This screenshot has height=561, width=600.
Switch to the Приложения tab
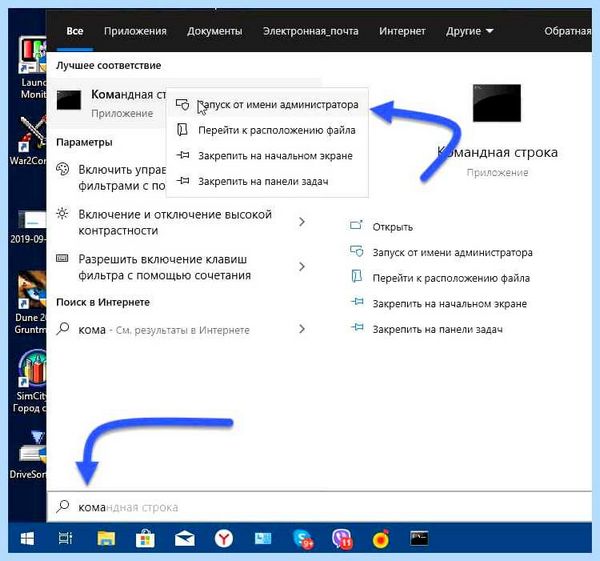[x=135, y=31]
